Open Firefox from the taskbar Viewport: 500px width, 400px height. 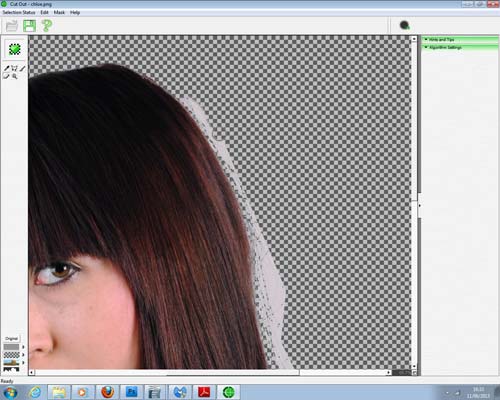[107, 392]
